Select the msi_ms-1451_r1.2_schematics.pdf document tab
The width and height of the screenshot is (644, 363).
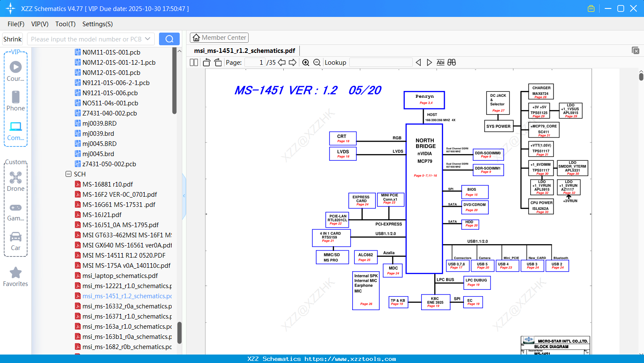tap(244, 51)
